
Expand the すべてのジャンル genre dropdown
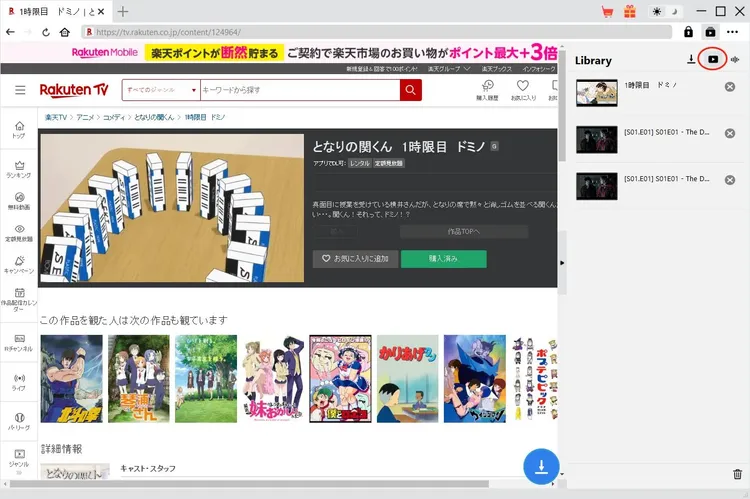(160, 90)
